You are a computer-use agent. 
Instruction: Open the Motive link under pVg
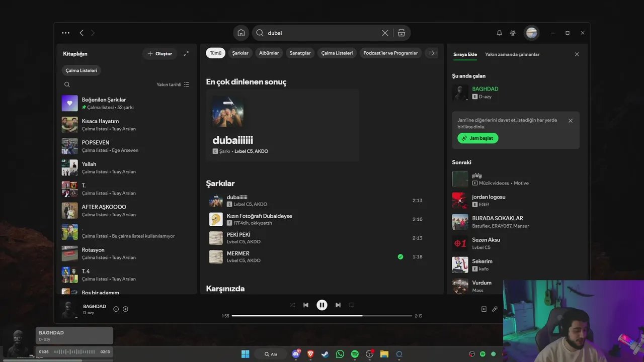point(521,183)
